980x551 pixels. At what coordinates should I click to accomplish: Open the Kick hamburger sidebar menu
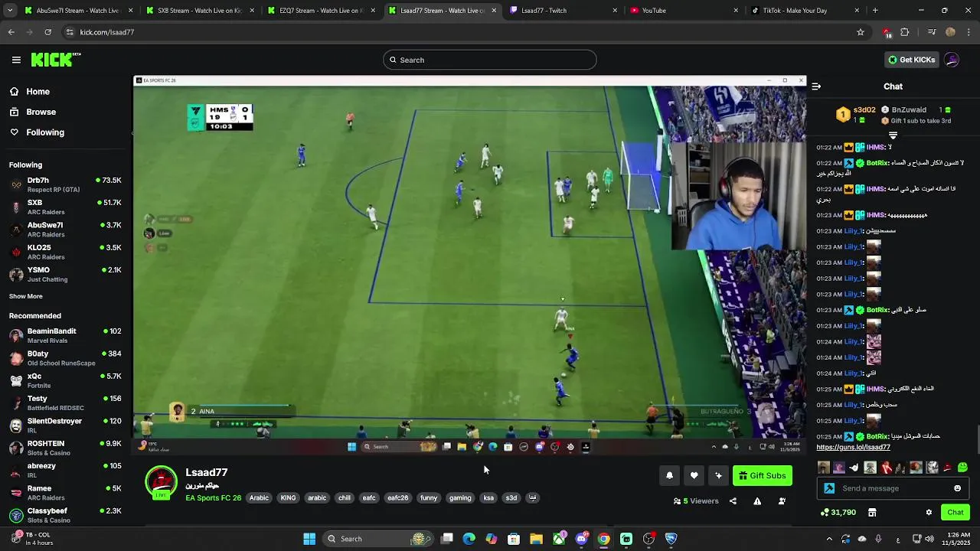click(x=16, y=60)
